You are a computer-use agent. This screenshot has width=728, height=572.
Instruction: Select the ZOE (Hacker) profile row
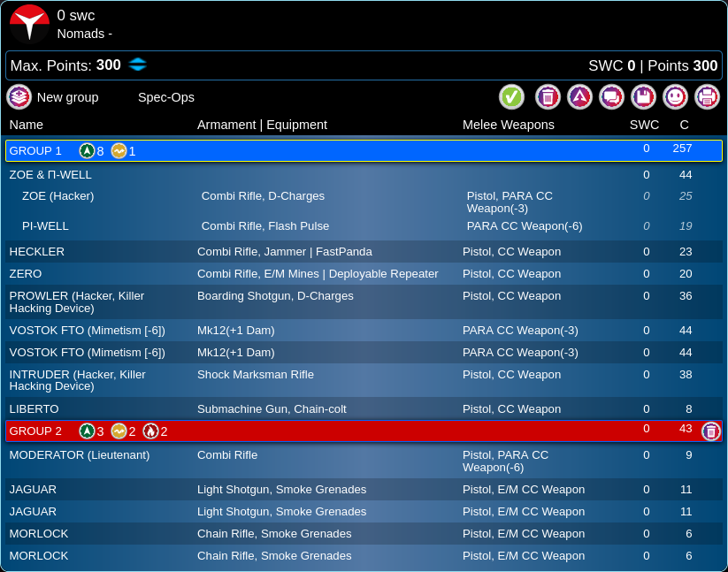pyautogui.click(x=364, y=202)
